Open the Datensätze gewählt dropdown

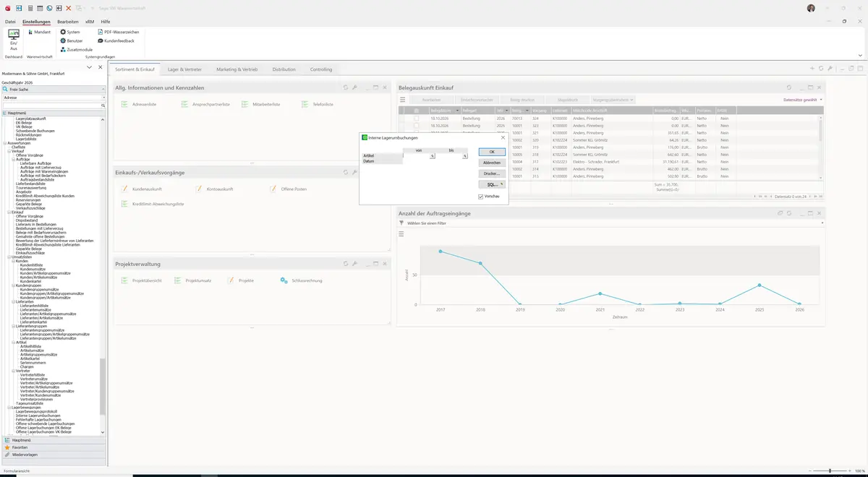coord(803,100)
